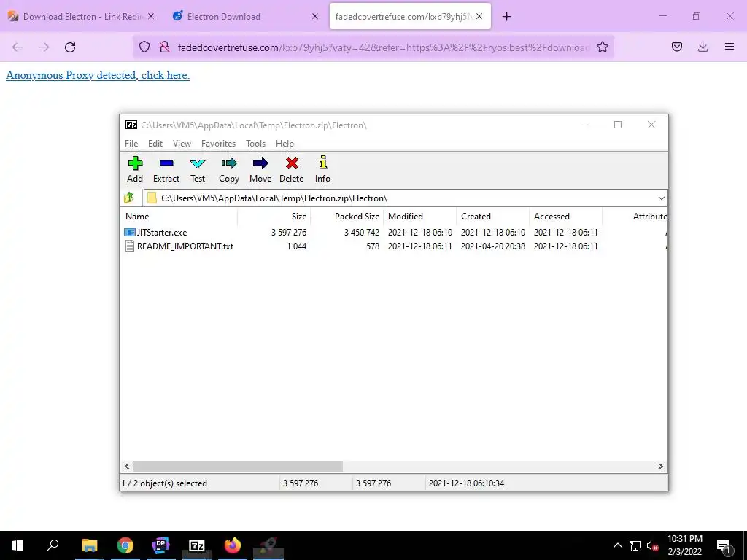Open the Favorites menu in 7-Zip
The height and width of the screenshot is (560, 747).
[x=219, y=144]
